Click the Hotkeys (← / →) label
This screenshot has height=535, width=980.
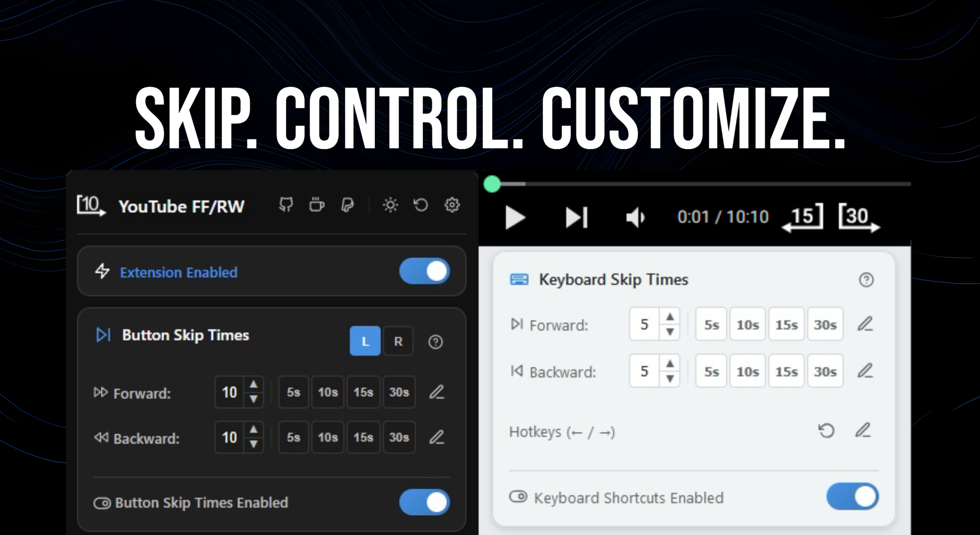[562, 432]
